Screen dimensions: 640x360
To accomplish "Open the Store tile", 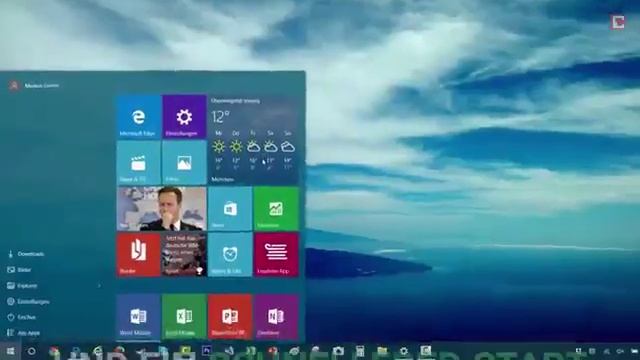I will tap(230, 209).
